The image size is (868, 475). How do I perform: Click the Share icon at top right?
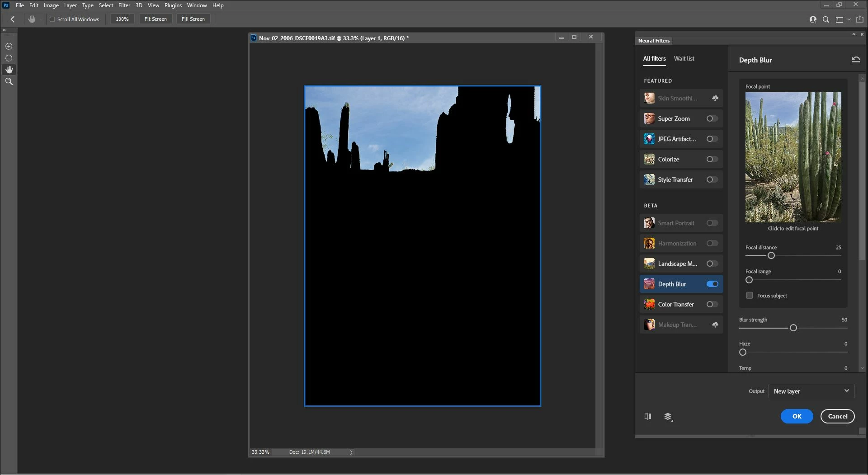pyautogui.click(x=860, y=19)
